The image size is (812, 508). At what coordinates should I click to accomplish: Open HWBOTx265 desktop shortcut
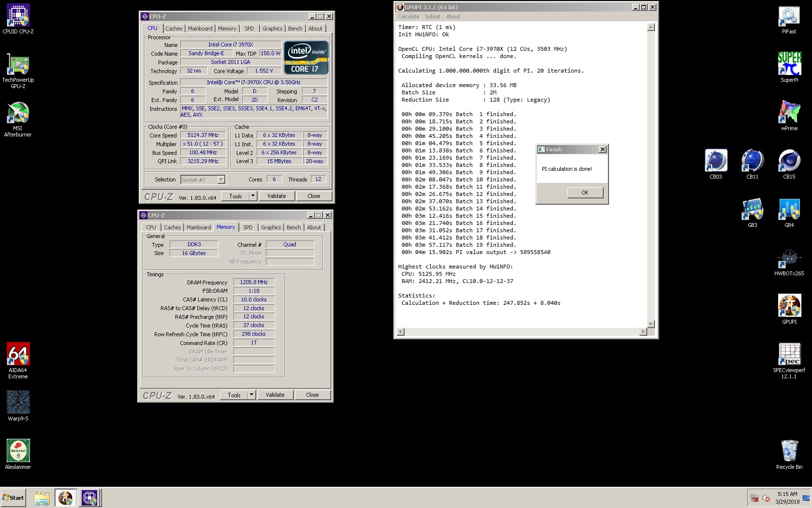pos(789,262)
